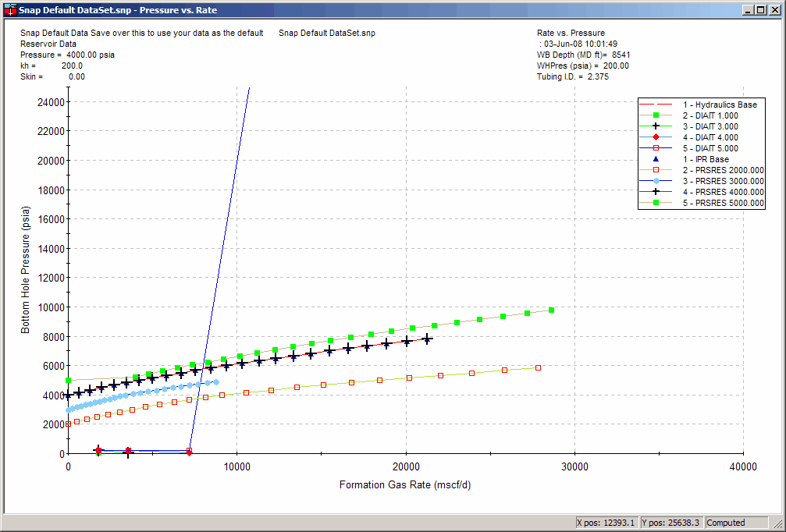This screenshot has height=532, width=786.
Task: Click the black cross symbol for PRSRES 4000.000
Action: [656, 192]
